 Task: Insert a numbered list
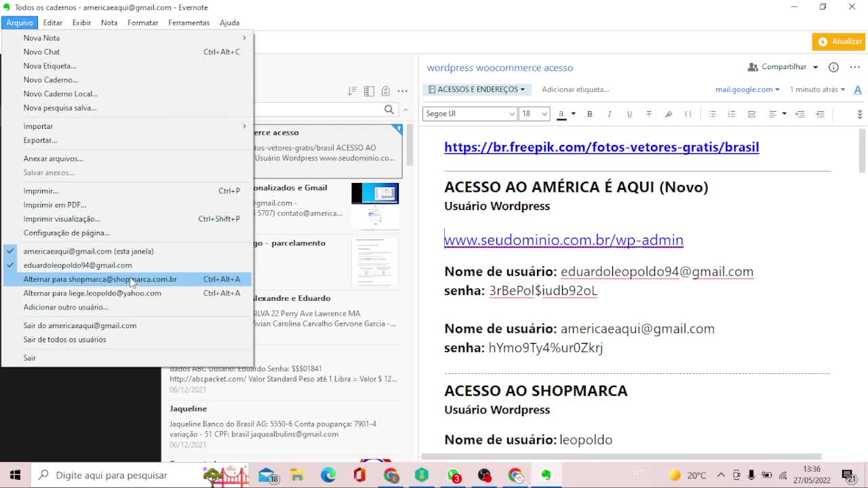tap(732, 114)
